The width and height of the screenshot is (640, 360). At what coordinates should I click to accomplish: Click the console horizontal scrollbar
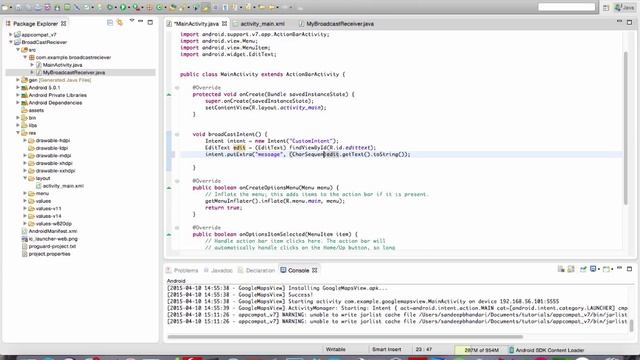(345, 337)
